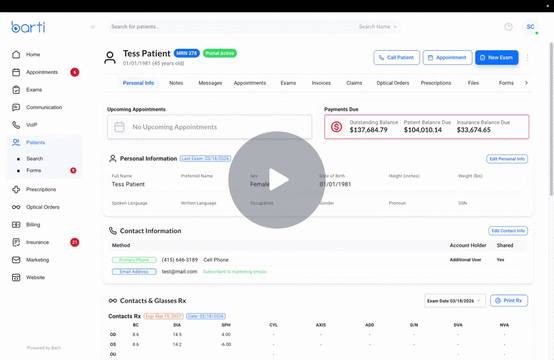Collapse the sidebar with double-chevron icon
The height and width of the screenshot is (360, 554).
point(93,27)
